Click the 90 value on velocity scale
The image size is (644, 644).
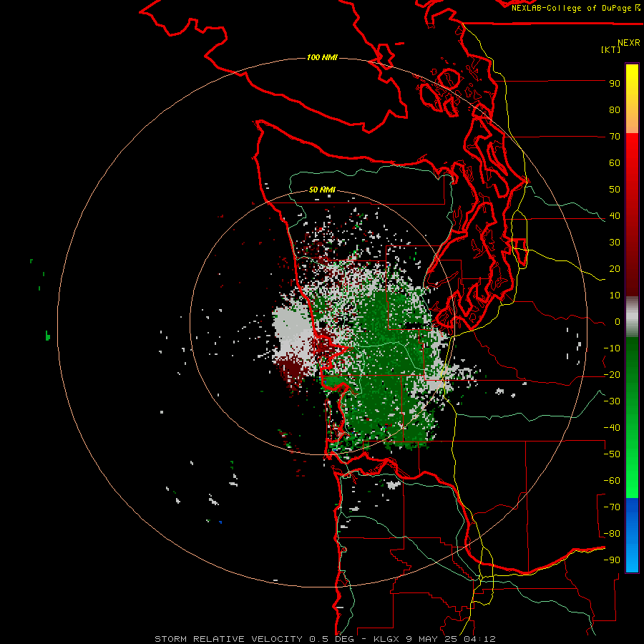click(x=615, y=84)
